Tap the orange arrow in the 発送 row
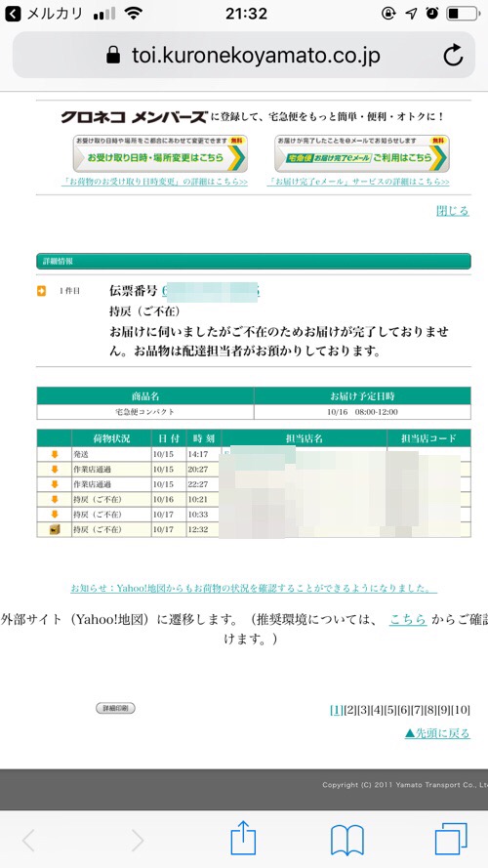The image size is (488, 868). (55, 454)
